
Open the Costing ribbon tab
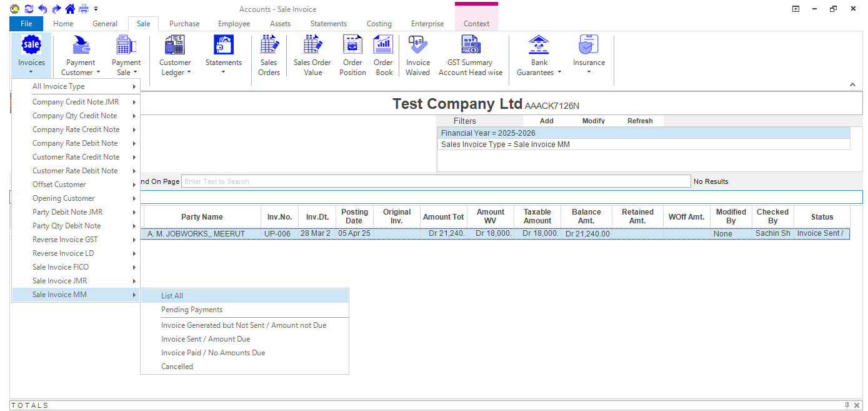(379, 24)
